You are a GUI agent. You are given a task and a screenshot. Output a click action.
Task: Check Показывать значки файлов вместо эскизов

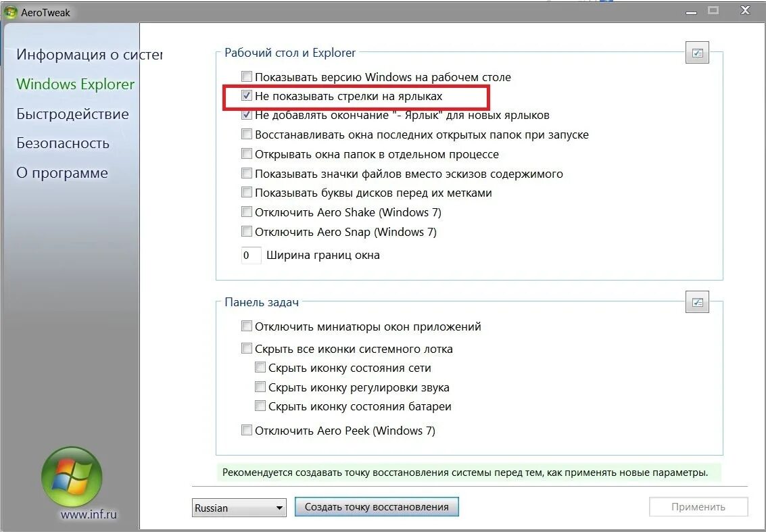(247, 174)
